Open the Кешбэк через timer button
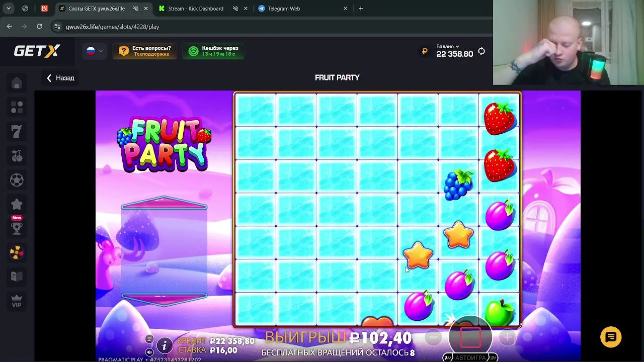 [x=213, y=51]
